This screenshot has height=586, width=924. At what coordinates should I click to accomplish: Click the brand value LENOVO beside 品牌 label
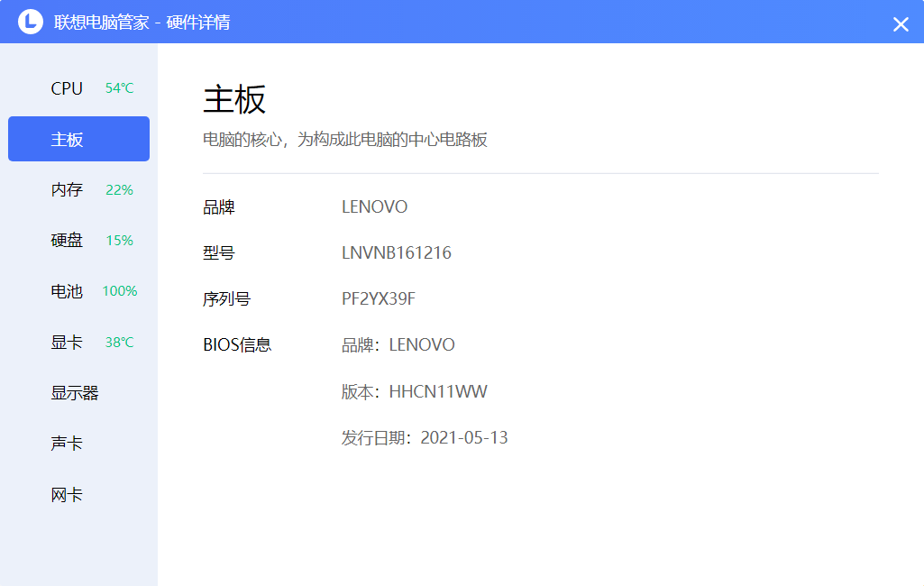point(375,207)
